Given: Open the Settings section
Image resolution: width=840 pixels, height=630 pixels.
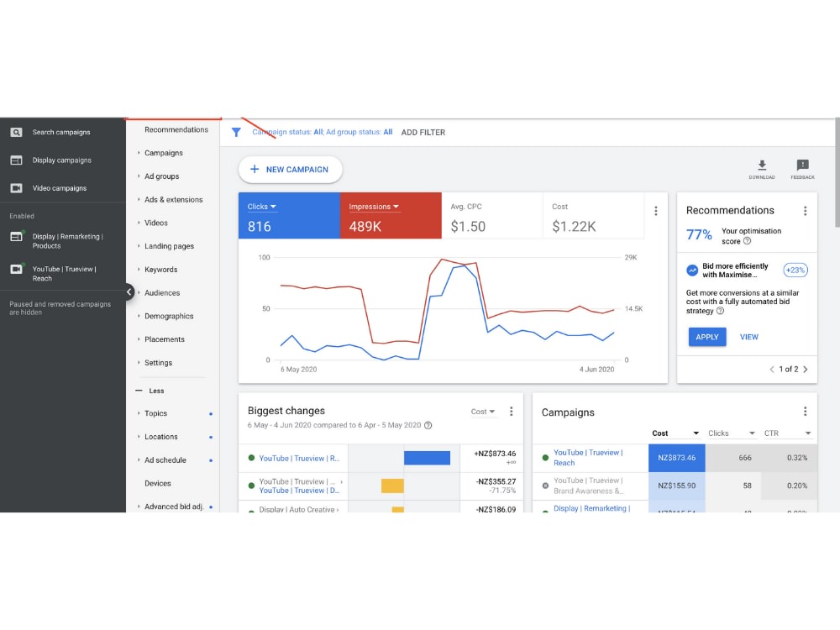Looking at the screenshot, I should (159, 363).
